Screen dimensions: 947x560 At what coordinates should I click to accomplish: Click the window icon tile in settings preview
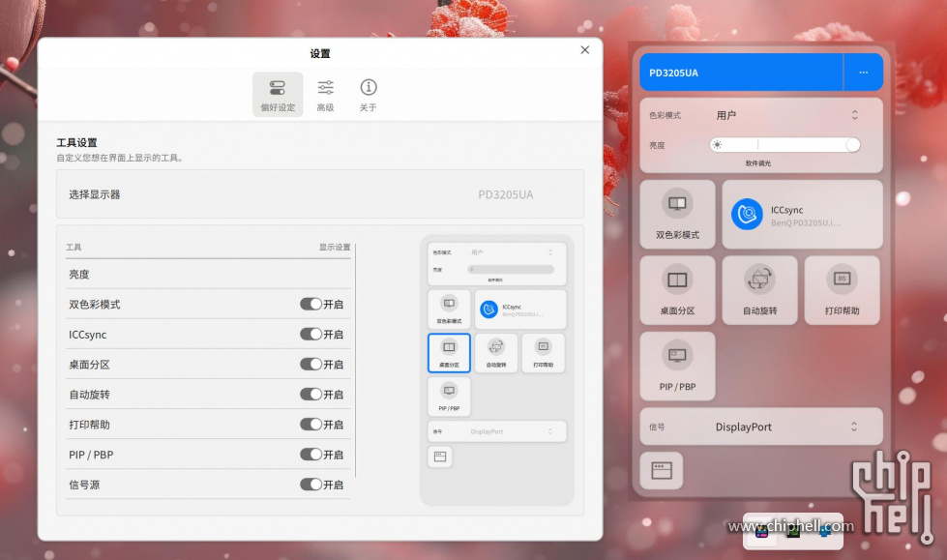(x=440, y=457)
